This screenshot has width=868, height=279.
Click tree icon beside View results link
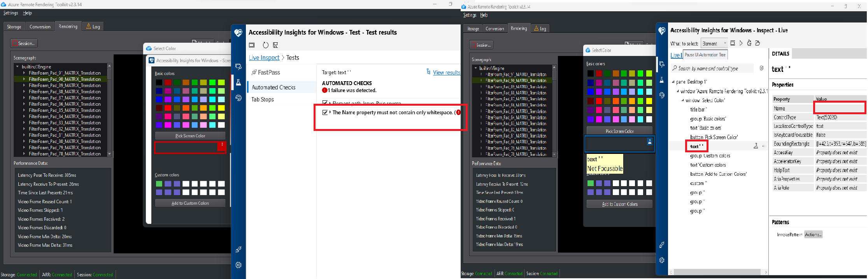click(x=428, y=72)
